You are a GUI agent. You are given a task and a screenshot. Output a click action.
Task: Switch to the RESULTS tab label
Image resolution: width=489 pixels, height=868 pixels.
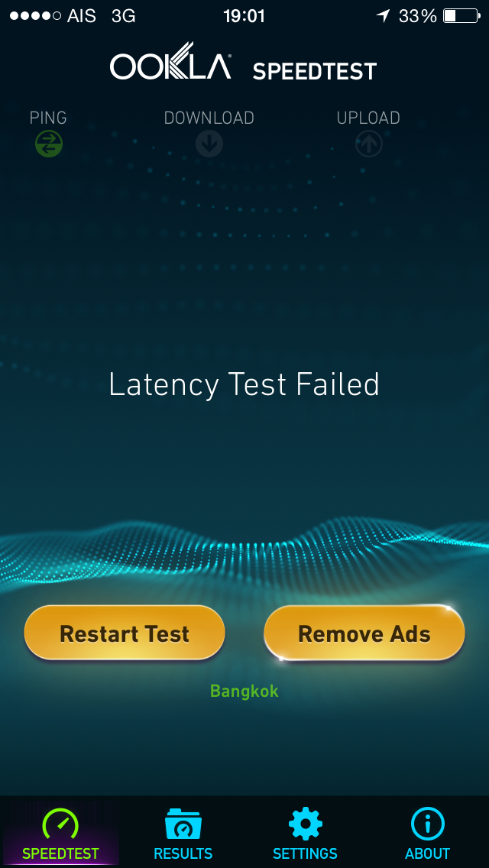183,853
